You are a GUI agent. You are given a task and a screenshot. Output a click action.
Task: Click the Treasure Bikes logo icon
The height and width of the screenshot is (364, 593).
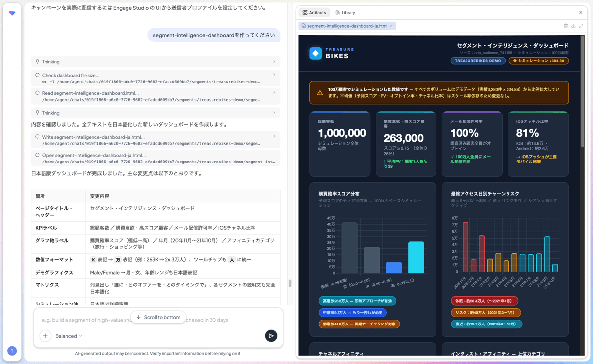pos(315,53)
